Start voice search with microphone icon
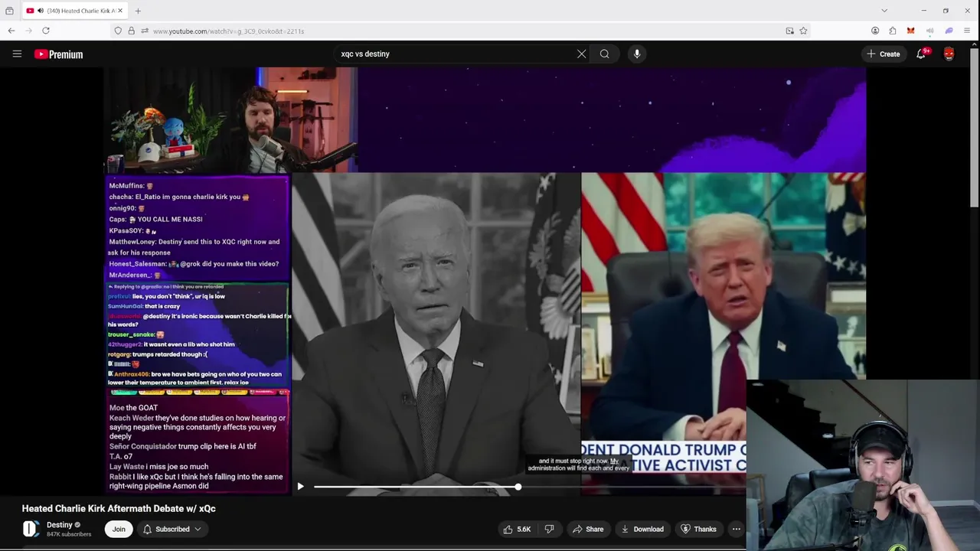This screenshot has height=551, width=980. (x=637, y=54)
